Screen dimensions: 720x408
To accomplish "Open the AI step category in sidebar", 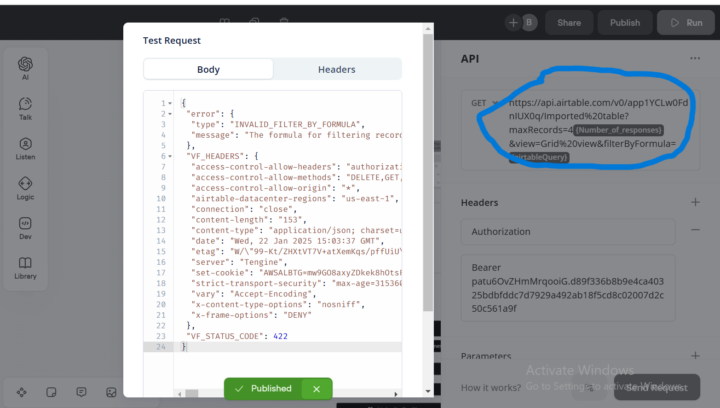I will [25, 68].
